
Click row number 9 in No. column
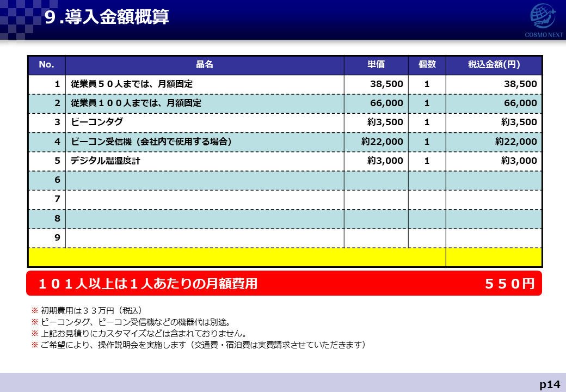click(x=57, y=237)
